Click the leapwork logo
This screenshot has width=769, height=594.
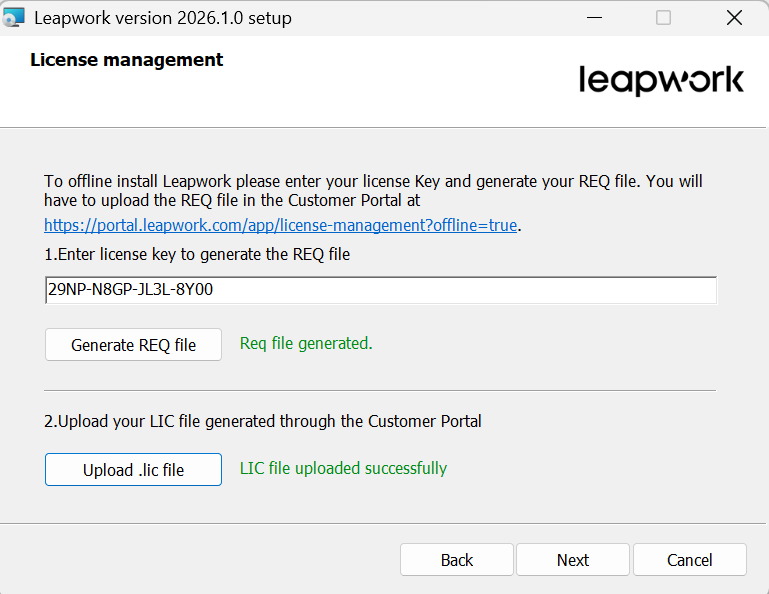pos(661,80)
